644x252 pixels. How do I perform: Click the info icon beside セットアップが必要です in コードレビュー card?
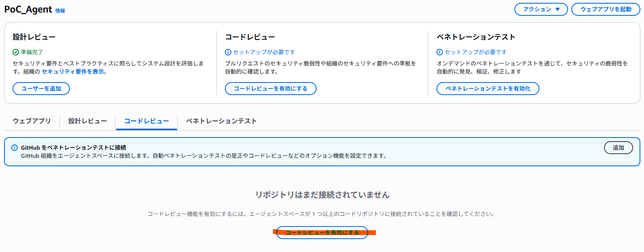(x=229, y=52)
